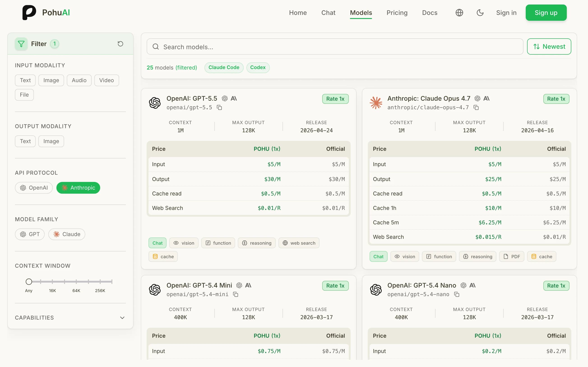Image resolution: width=588 pixels, height=367 pixels.
Task: Open the language globe selector
Action: point(459,13)
